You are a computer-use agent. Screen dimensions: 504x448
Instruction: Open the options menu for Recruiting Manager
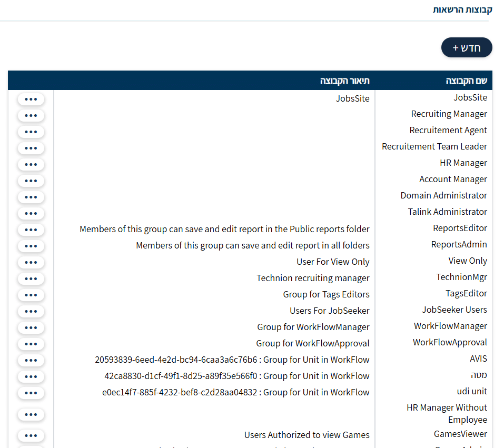pos(31,115)
